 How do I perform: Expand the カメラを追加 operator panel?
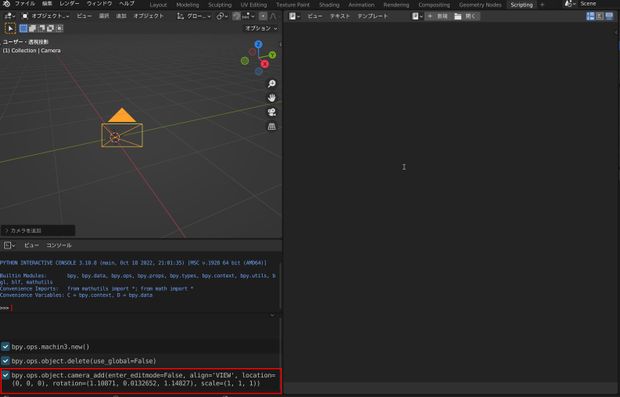38,231
